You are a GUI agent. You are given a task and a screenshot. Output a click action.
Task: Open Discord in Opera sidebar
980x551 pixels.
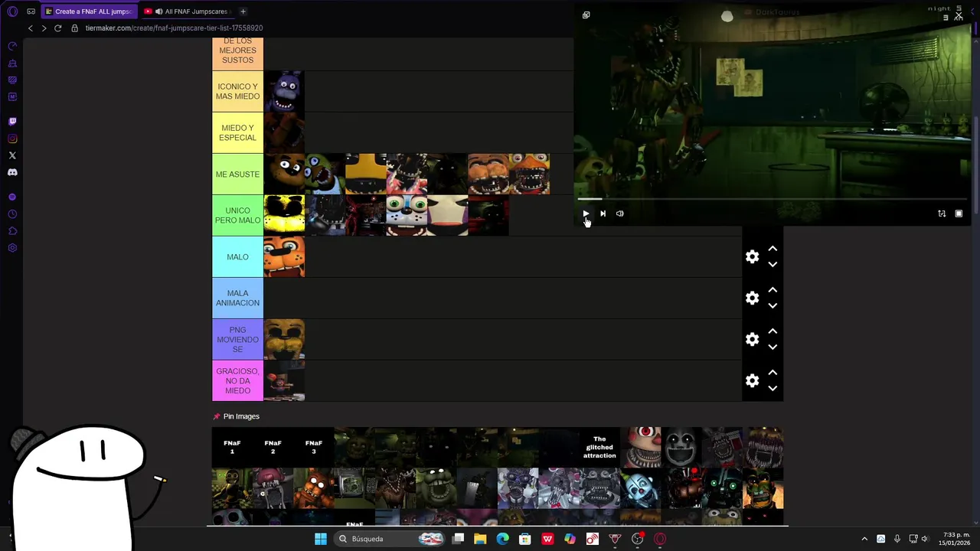pos(12,172)
